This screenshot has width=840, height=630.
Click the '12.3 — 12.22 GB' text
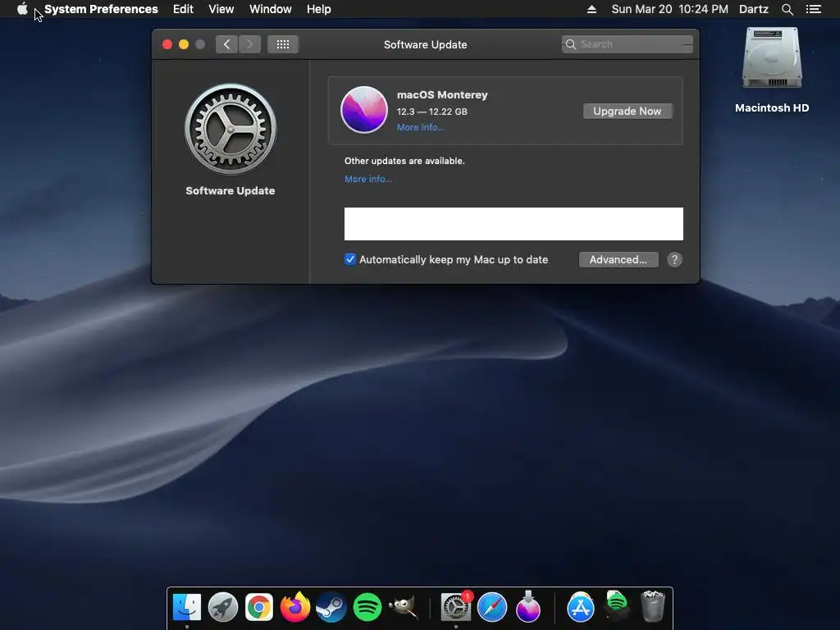[431, 112]
